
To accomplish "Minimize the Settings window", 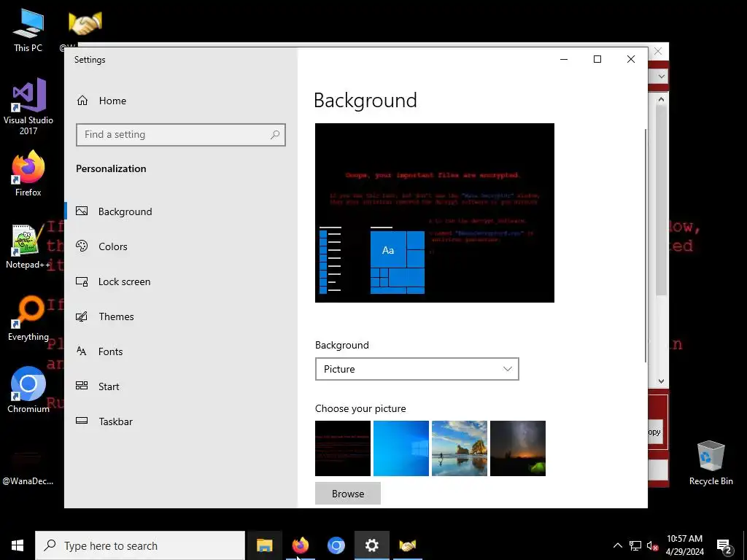I will pyautogui.click(x=564, y=59).
